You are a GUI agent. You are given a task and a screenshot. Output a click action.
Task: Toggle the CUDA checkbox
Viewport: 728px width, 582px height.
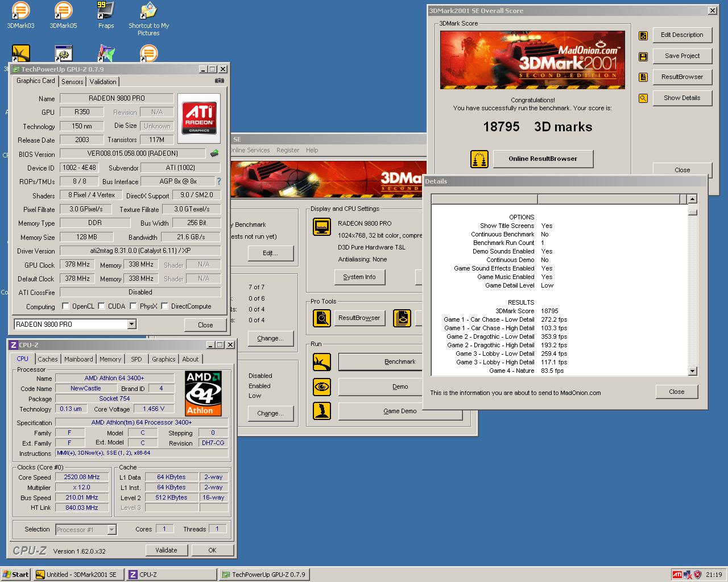[x=101, y=306]
